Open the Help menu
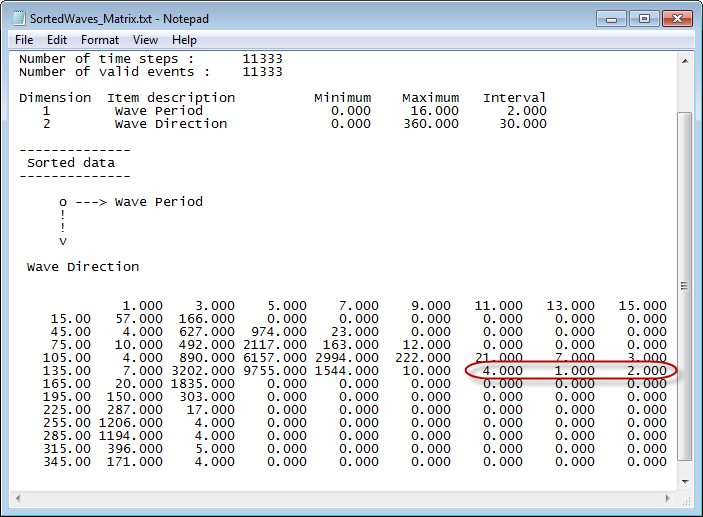 pyautogui.click(x=184, y=40)
